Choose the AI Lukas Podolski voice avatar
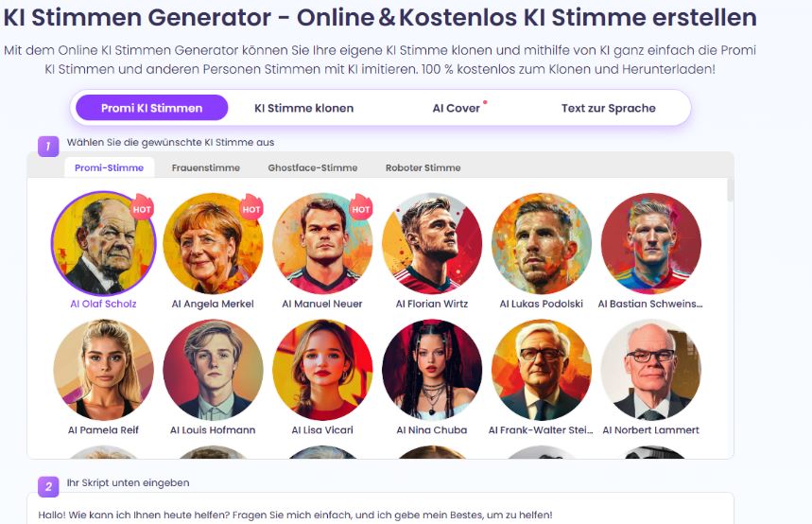The height and width of the screenshot is (524, 812). (x=542, y=243)
